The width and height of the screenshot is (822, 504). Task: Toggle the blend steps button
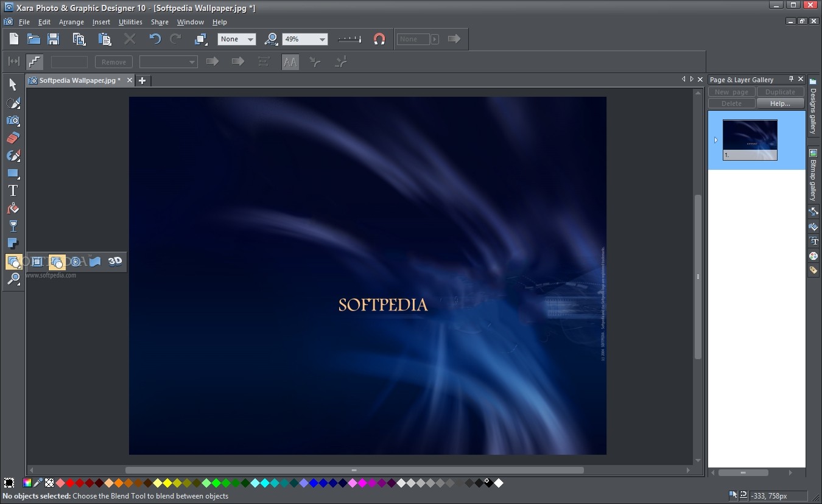coord(35,62)
